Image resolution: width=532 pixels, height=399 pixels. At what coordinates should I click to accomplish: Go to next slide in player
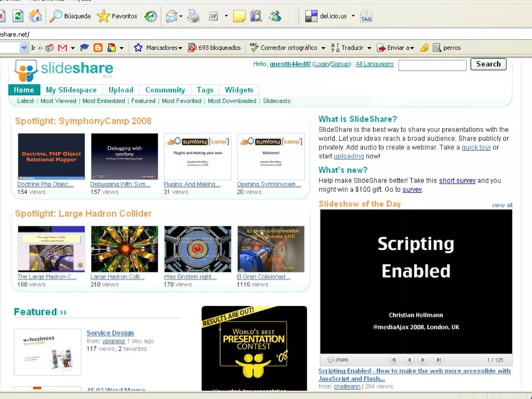coord(423,360)
